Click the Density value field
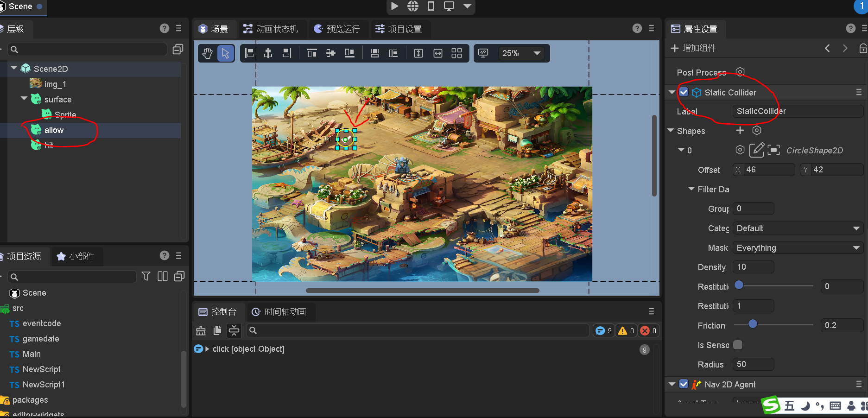This screenshot has width=868, height=418. pyautogui.click(x=754, y=267)
